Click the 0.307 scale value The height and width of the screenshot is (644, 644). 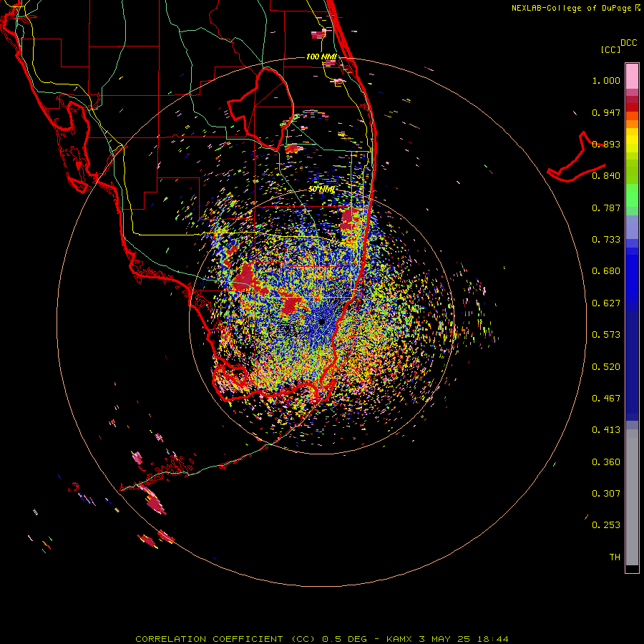point(606,494)
